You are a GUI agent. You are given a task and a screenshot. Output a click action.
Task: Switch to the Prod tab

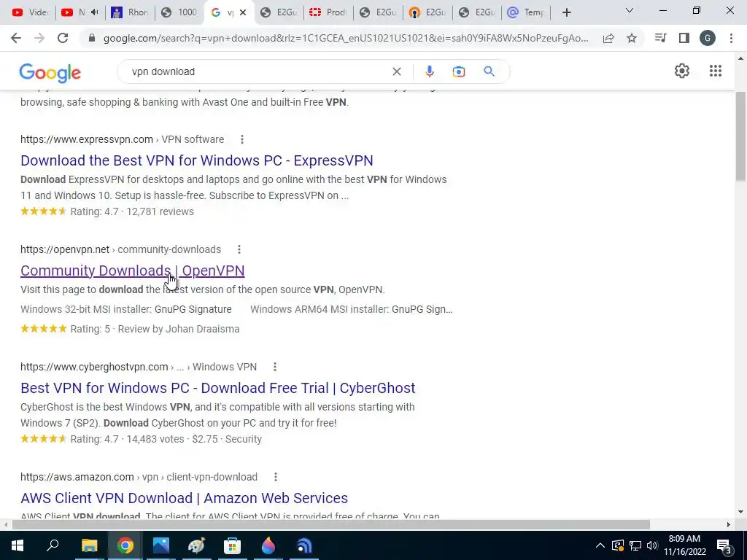328,12
